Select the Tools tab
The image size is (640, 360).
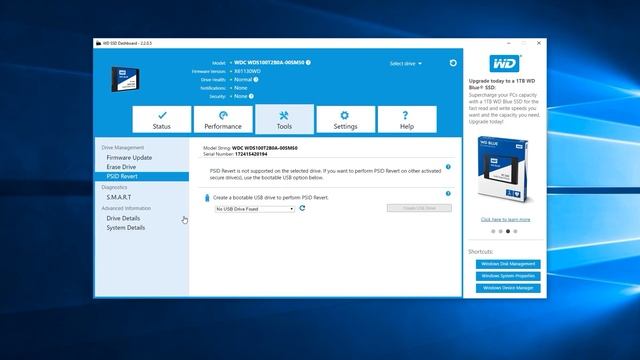point(284,119)
